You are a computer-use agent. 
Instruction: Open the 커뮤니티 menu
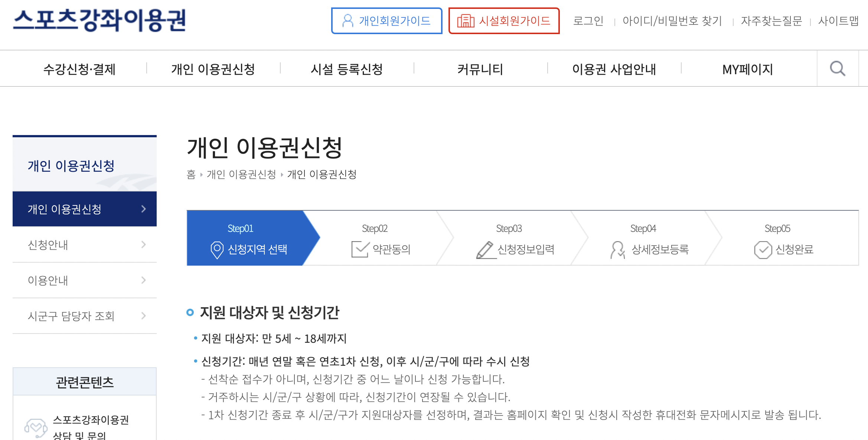(x=480, y=69)
